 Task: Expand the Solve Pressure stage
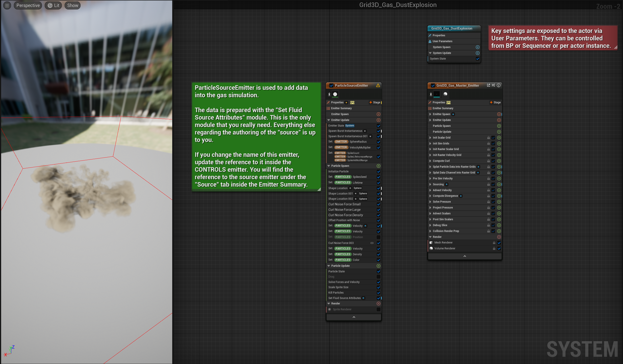coord(430,202)
